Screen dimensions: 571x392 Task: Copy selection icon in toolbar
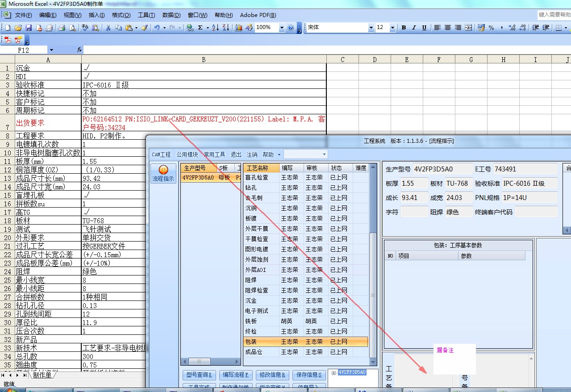[x=118, y=28]
